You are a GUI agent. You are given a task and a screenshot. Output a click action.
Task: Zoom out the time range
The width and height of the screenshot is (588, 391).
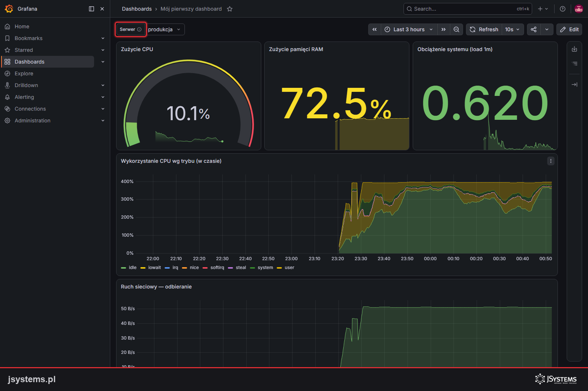pos(456,29)
